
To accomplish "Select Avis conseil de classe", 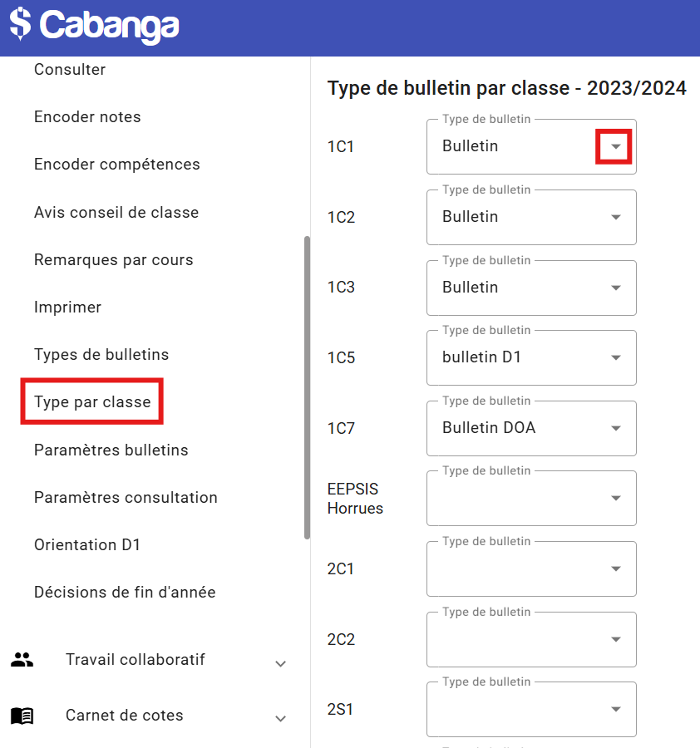I will pos(116,213).
